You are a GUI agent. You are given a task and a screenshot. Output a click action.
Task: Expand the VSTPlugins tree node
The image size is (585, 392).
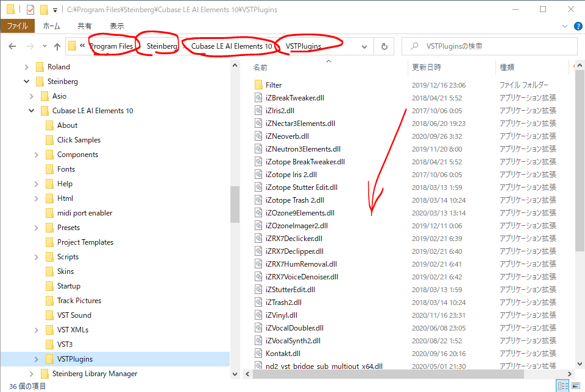pyautogui.click(x=36, y=359)
